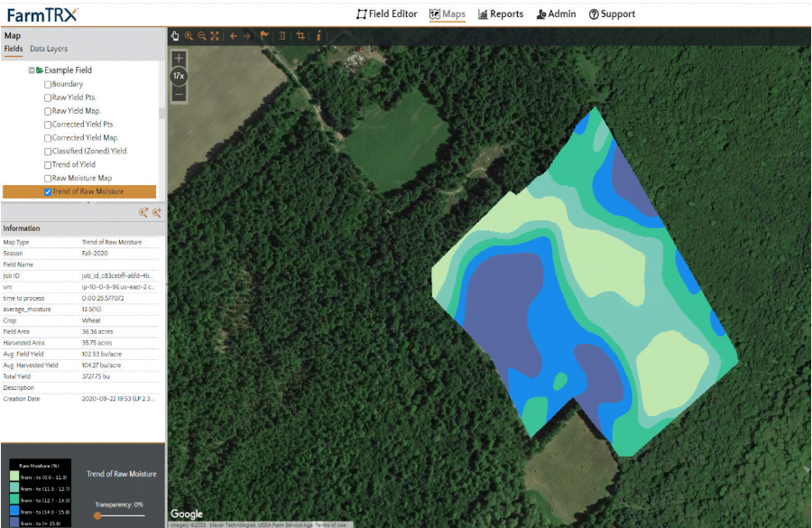Click the Map Type value Trend of Raw Moisture

point(111,242)
